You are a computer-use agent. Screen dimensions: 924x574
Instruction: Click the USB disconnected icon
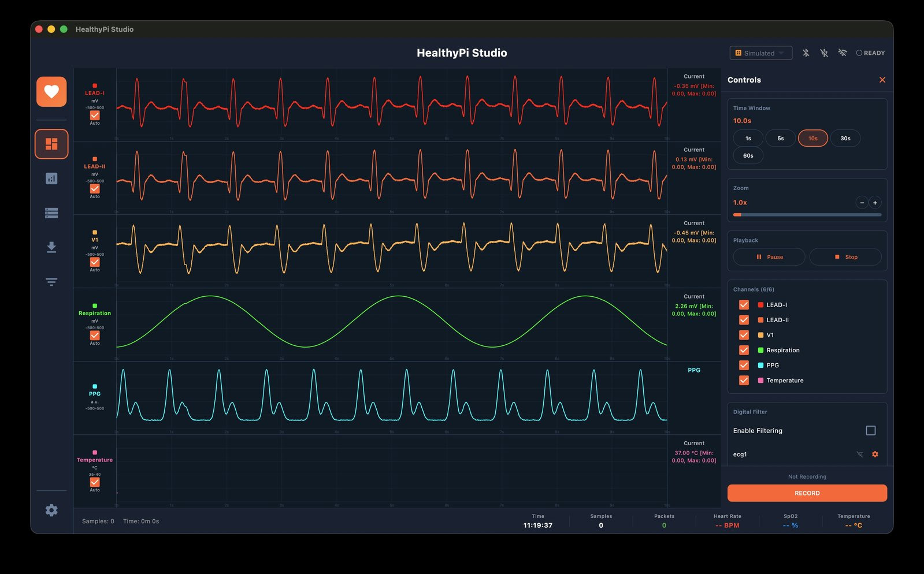(x=824, y=53)
